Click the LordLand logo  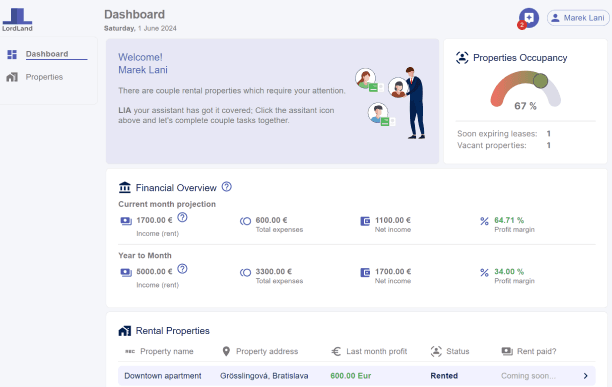click(17, 20)
